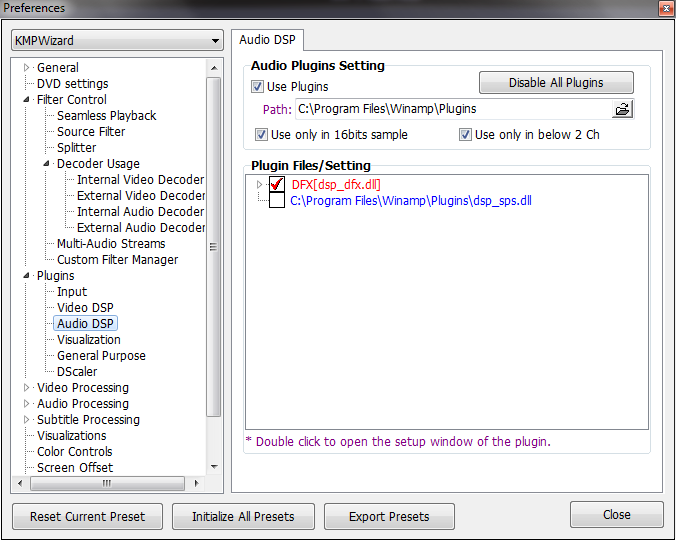This screenshot has width=676, height=541.
Task: Select Visualizations tree item
Action: pyautogui.click(x=71, y=435)
